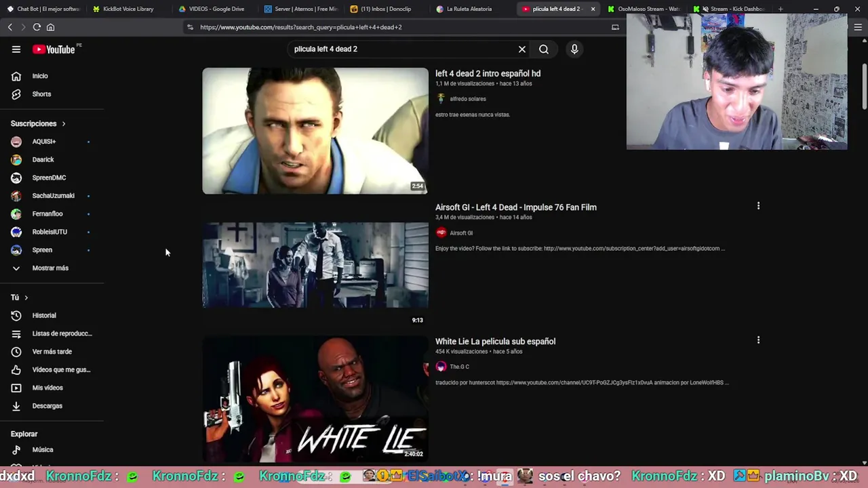
Task: Open Airsoft GI channel avatar
Action: click(441, 232)
